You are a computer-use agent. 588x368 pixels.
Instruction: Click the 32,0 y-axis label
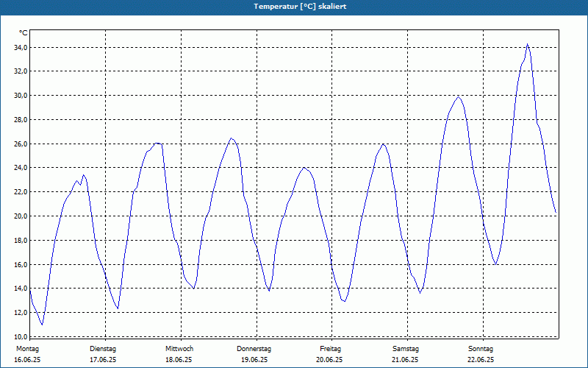pos(21,71)
